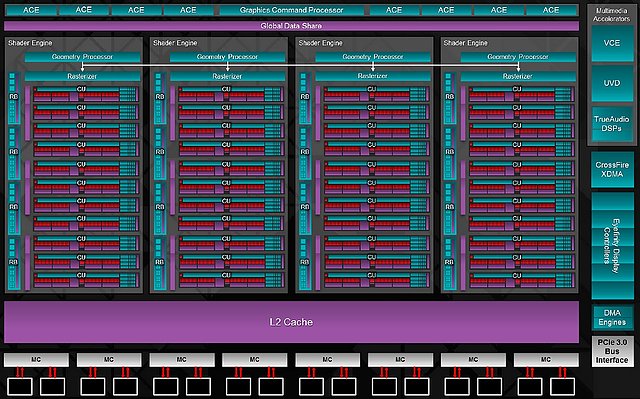Select the bottom CU in the rightmost Shader Engine

tap(521, 280)
